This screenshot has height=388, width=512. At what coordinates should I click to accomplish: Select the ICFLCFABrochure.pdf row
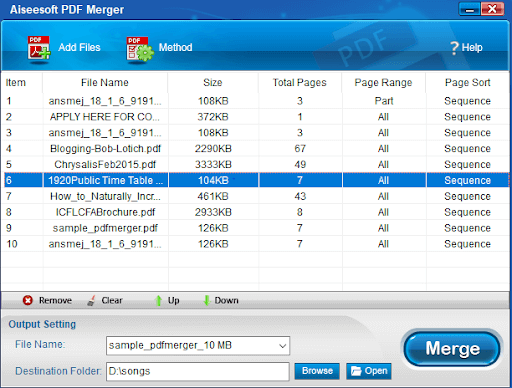pos(255,212)
